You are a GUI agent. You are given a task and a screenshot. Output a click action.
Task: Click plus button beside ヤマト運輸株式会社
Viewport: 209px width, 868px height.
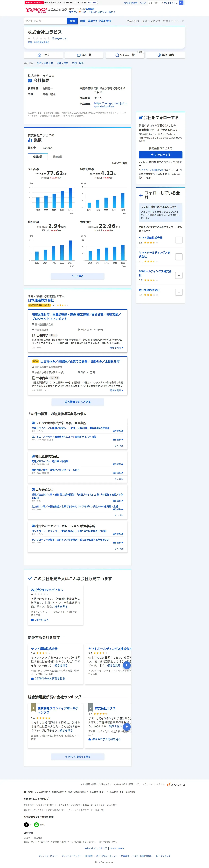pos(179,240)
